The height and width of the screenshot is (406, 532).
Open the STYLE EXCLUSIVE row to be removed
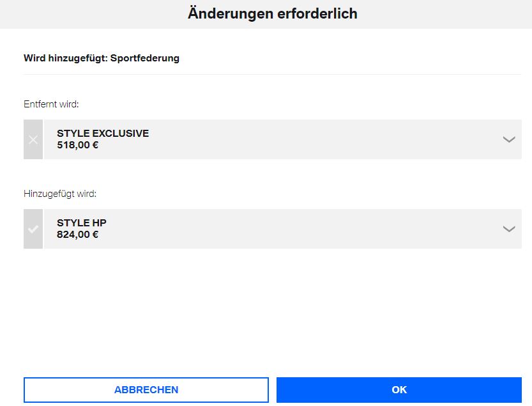pos(281,139)
